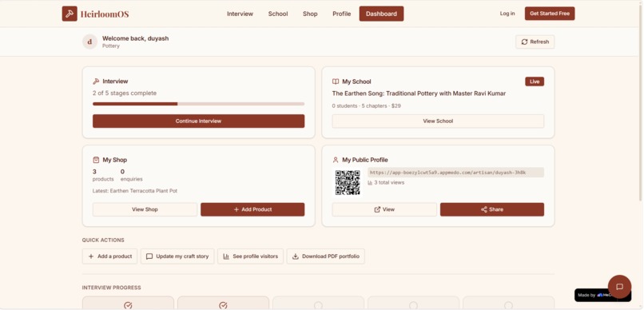Click the Log in link
This screenshot has width=644, height=310.
click(x=507, y=14)
